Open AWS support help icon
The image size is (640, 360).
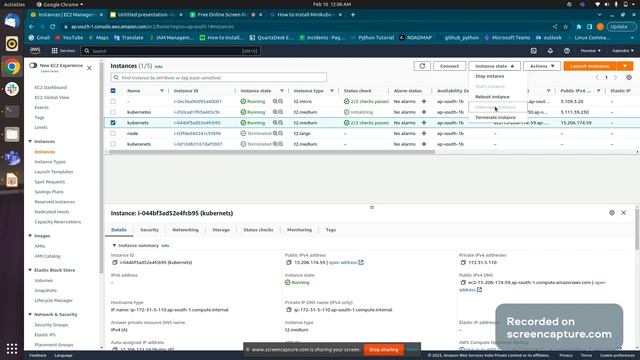click(567, 51)
